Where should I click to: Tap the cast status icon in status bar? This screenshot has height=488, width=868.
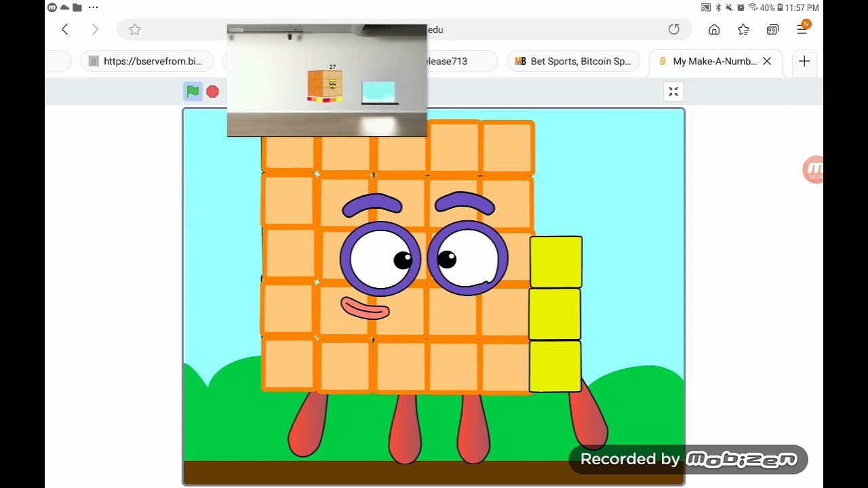tap(706, 7)
